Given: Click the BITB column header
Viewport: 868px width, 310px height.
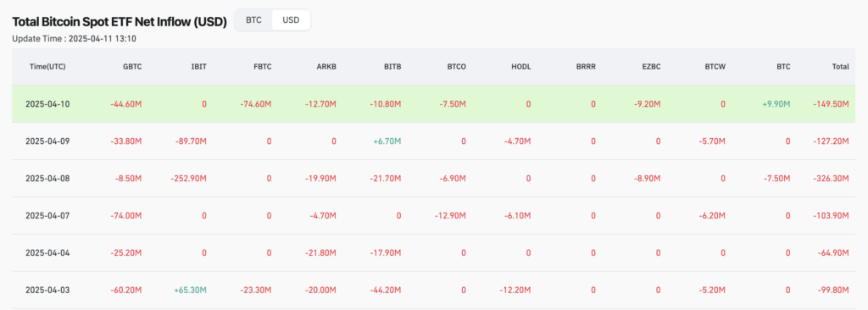Looking at the screenshot, I should tap(392, 66).
